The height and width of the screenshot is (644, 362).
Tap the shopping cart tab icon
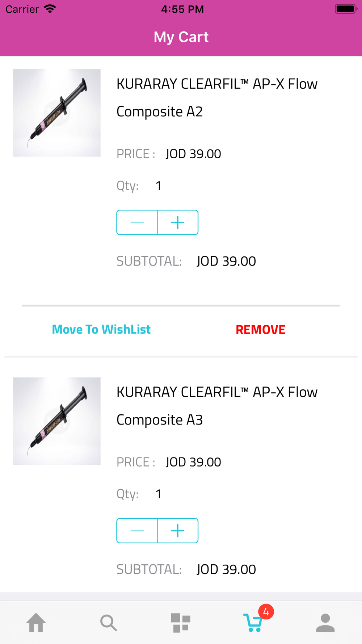(253, 623)
